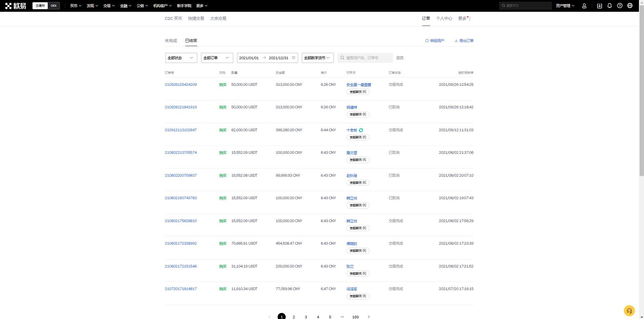Click 重置 to reset filters

coord(400,58)
